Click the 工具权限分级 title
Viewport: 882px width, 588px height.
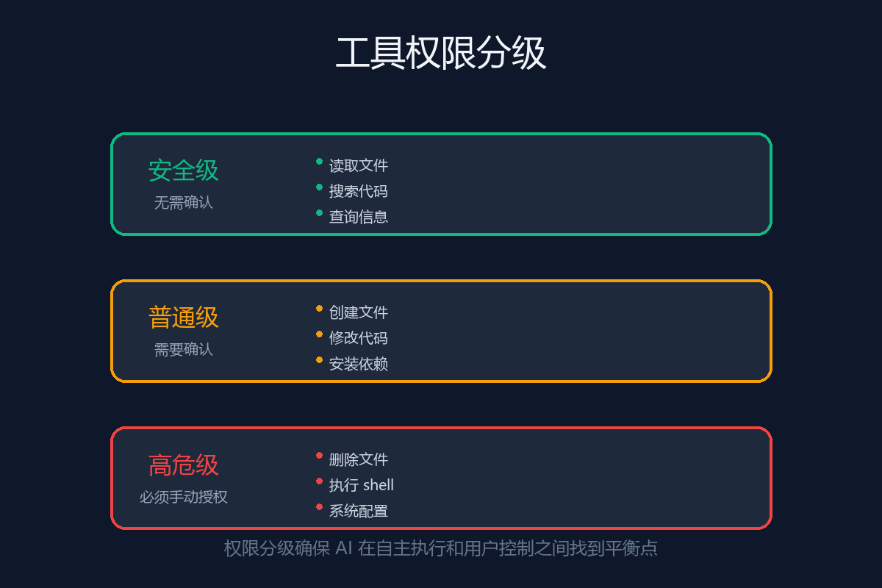(441, 54)
